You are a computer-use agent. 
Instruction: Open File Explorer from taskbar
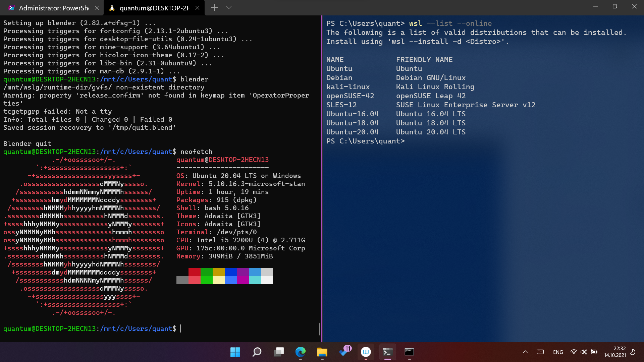click(x=322, y=352)
